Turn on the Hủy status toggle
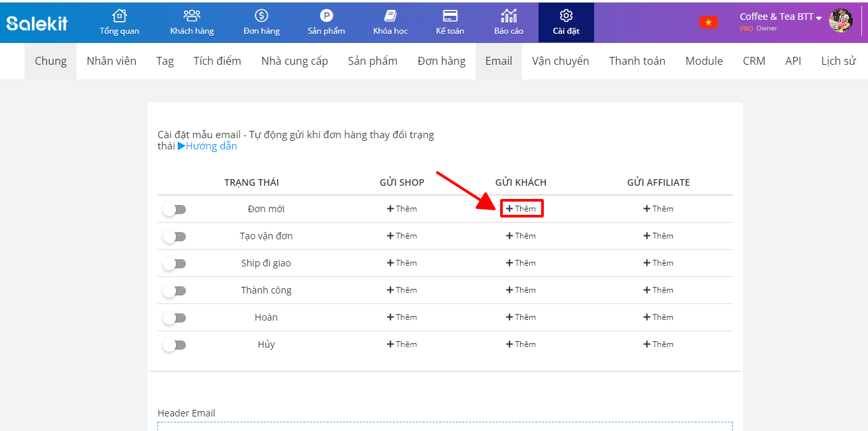This screenshot has width=868, height=431. (x=175, y=345)
